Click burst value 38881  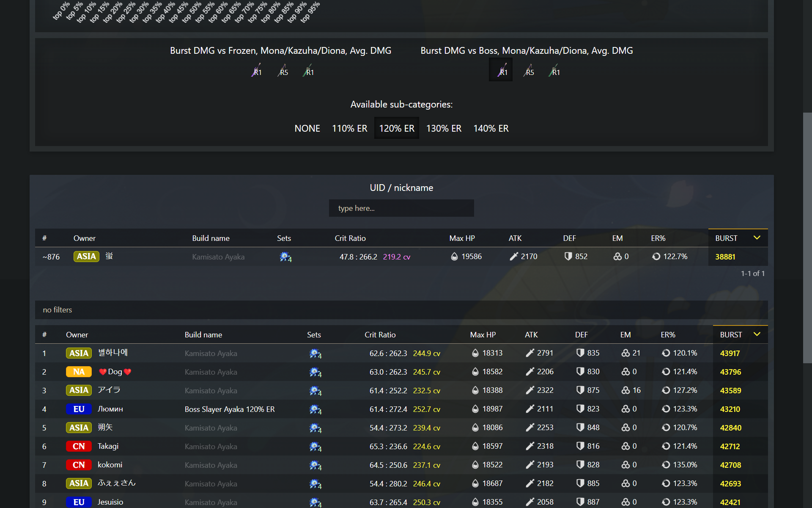[x=725, y=257]
